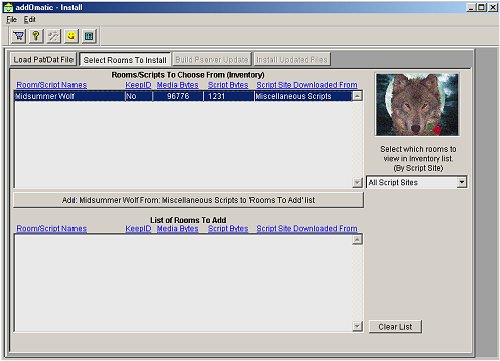
Task: Click the No KeepID cell
Action: [x=139, y=96]
